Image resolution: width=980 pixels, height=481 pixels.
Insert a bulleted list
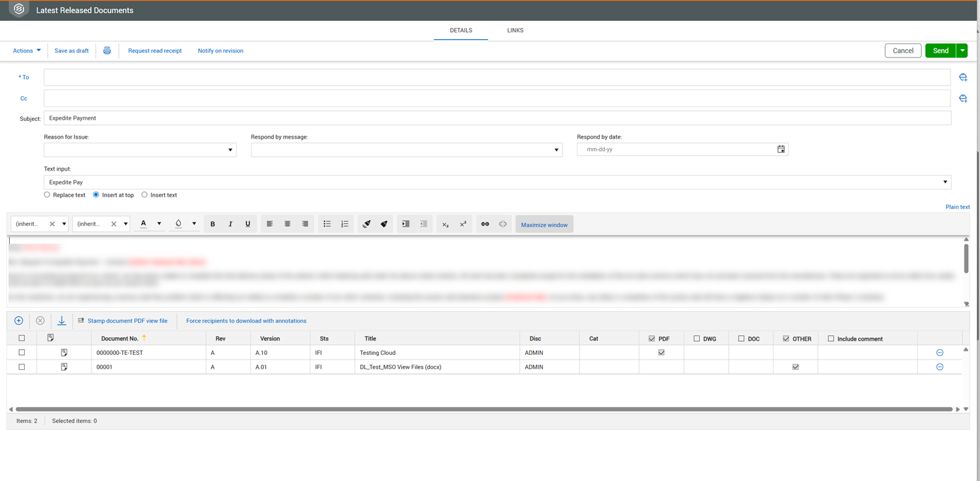(327, 224)
